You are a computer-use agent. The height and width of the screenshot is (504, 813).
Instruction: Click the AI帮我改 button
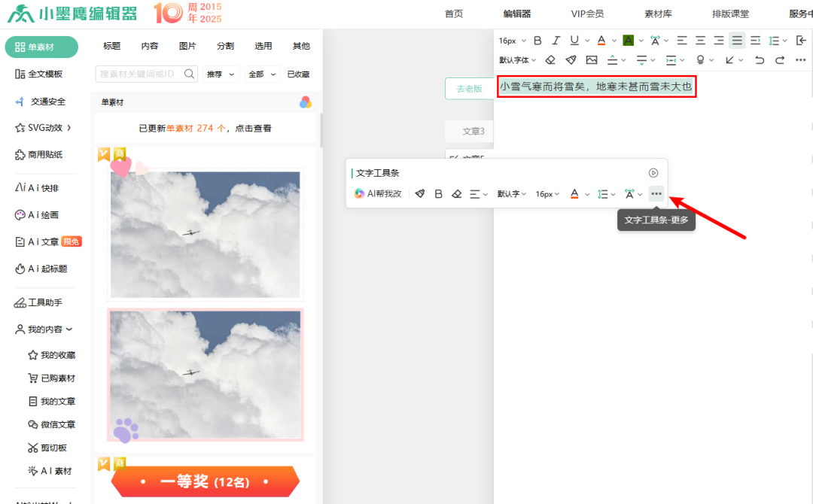click(379, 194)
